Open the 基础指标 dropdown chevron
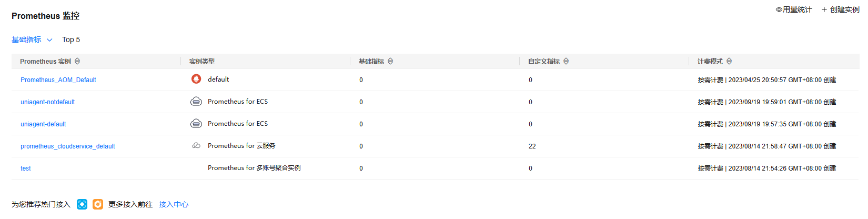This screenshot has width=868, height=219. point(49,40)
